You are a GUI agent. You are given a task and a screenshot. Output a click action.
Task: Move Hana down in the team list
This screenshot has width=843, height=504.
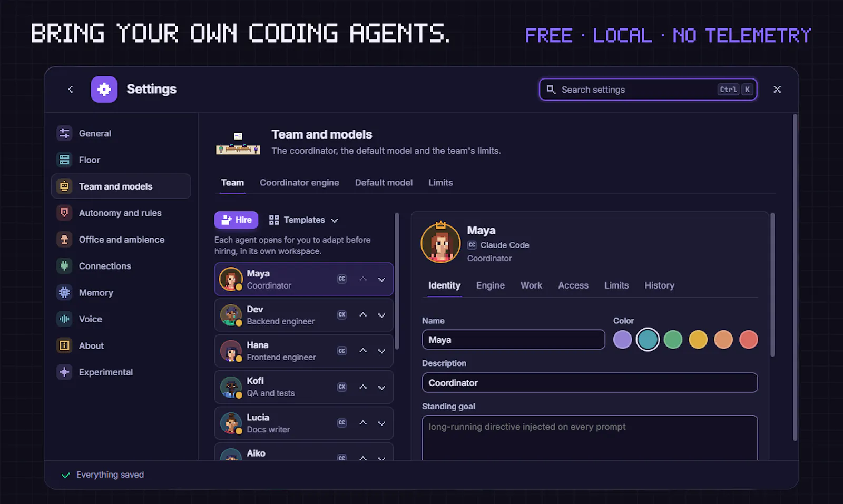point(381,351)
